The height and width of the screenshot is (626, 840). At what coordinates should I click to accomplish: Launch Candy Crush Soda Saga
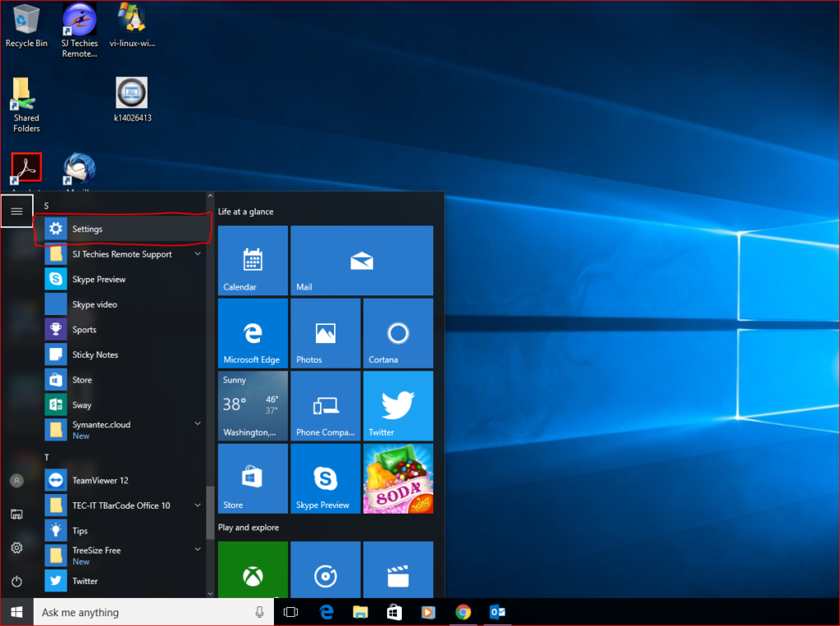pos(398,478)
